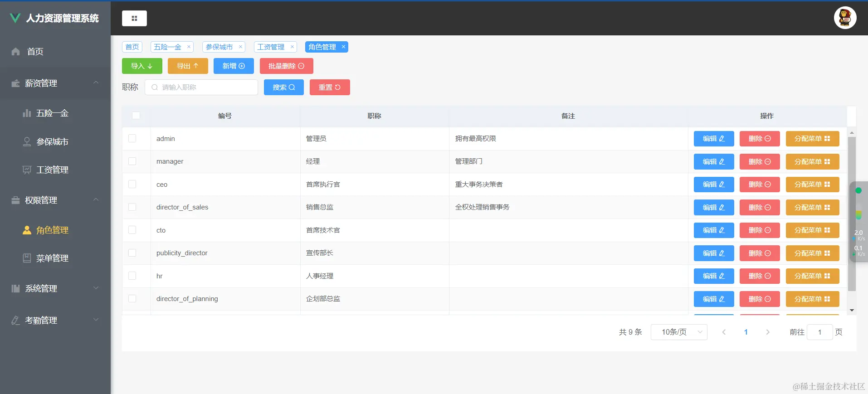Click the pencil icon beside 考勤管理
This screenshot has width=868, height=394.
tap(15, 320)
